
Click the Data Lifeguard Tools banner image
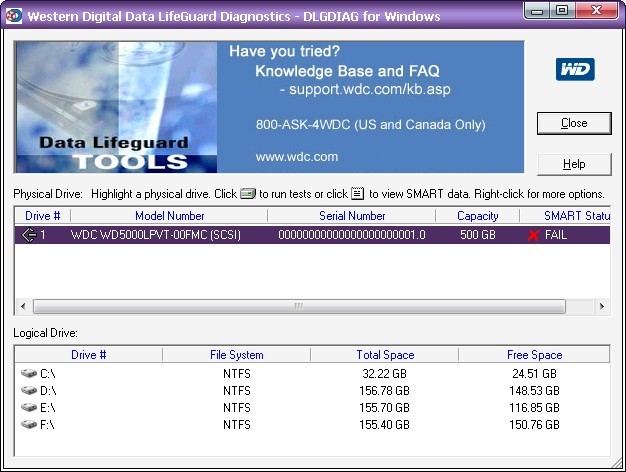tap(116, 107)
